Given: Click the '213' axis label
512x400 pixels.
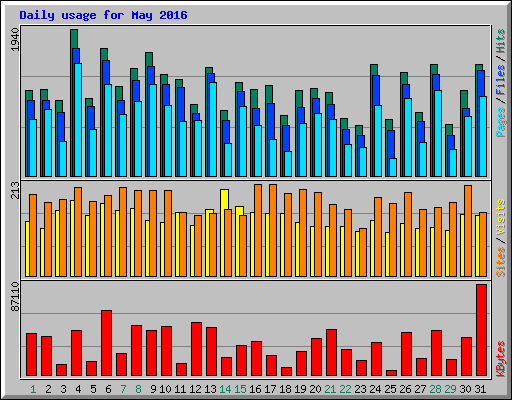Looking at the screenshot, I should 15,190.
